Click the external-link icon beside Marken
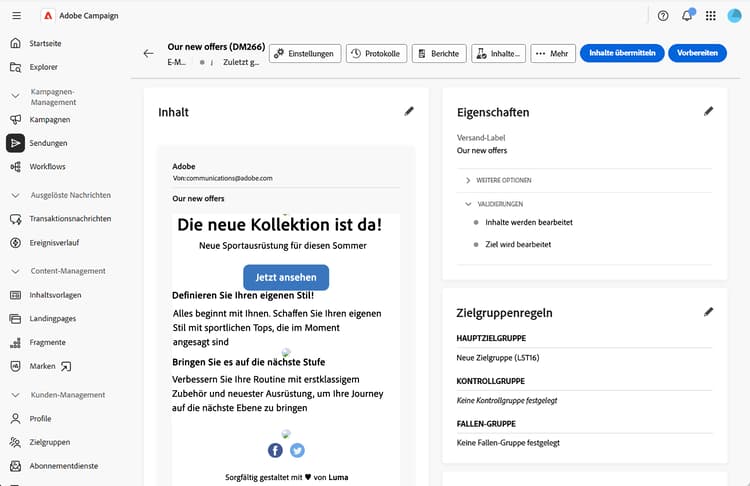The height and width of the screenshot is (486, 750). click(66, 366)
